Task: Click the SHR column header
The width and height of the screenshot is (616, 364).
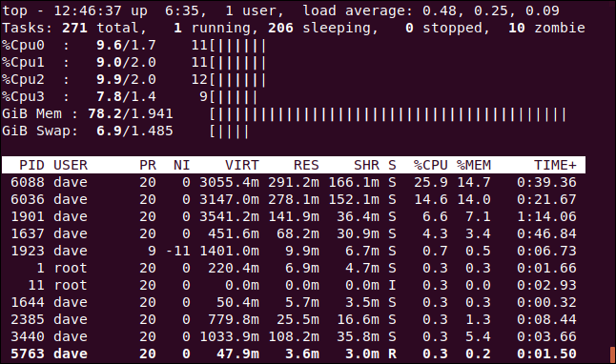Action: point(366,165)
